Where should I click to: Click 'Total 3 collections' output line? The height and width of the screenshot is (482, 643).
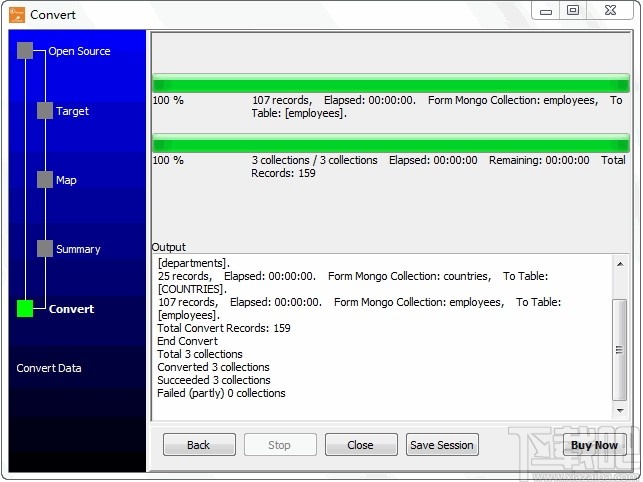coord(200,354)
